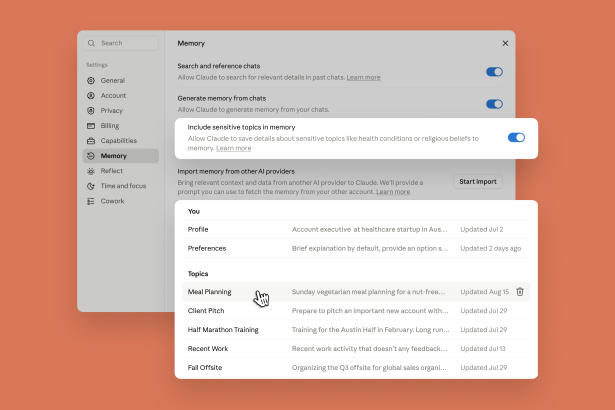615x410 pixels.
Task: Click the Account person icon
Action: [91, 95]
